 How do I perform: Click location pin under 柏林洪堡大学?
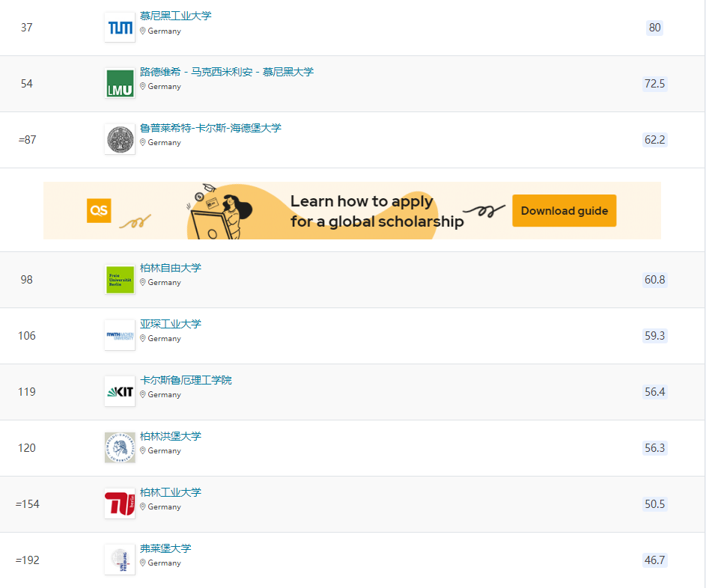coord(143,451)
